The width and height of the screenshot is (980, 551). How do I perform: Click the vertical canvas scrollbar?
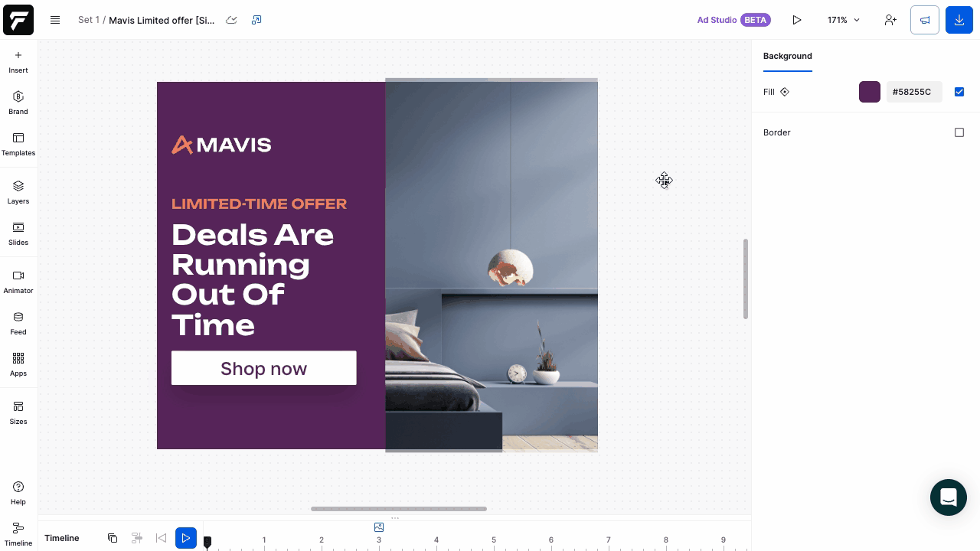(746, 279)
